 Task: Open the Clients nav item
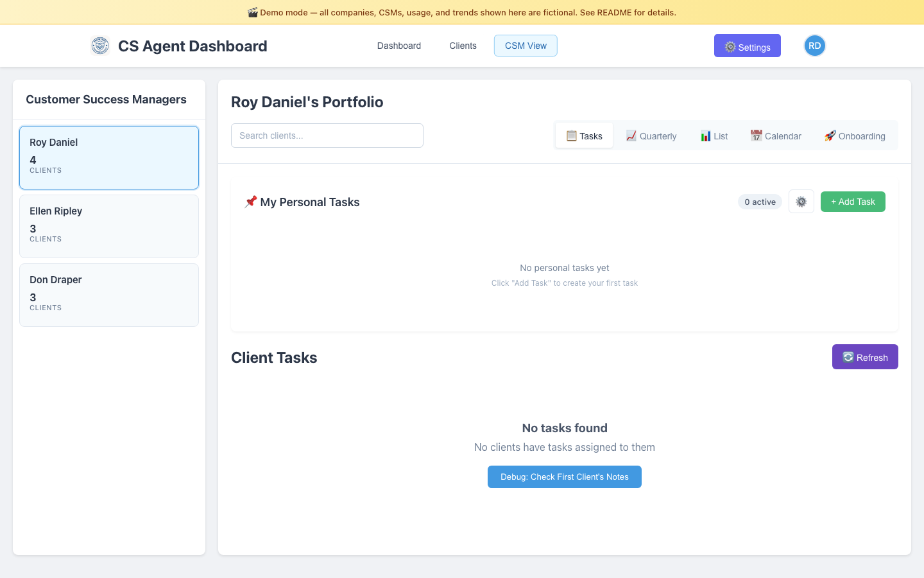point(463,46)
